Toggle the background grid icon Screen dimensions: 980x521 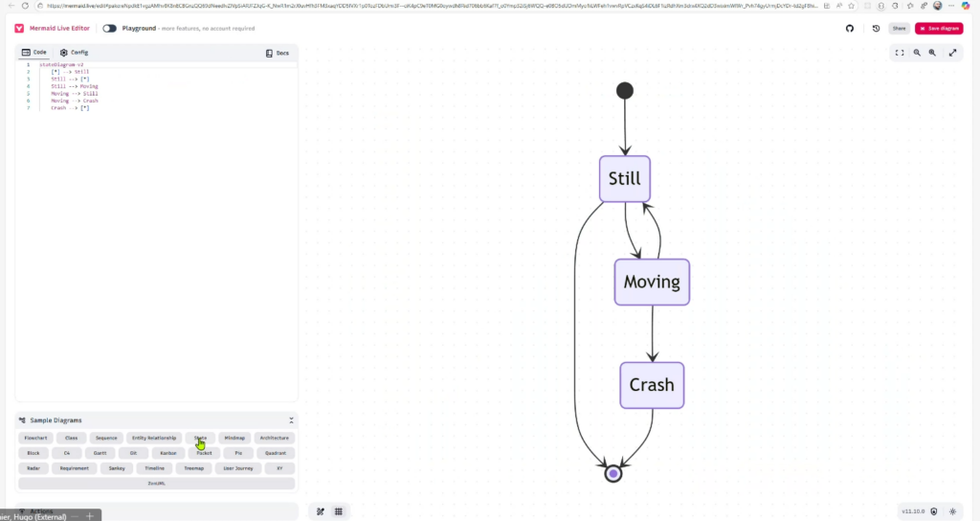point(338,511)
